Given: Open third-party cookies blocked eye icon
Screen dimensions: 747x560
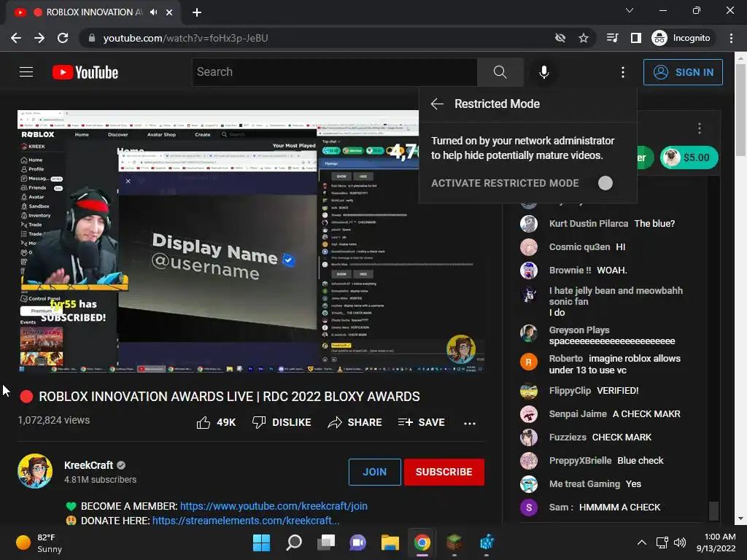Looking at the screenshot, I should (560, 38).
